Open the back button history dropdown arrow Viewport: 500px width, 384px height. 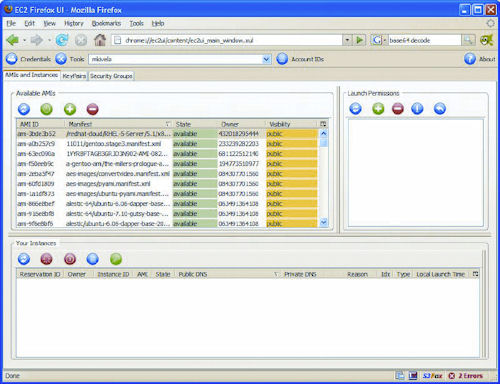click(x=24, y=40)
